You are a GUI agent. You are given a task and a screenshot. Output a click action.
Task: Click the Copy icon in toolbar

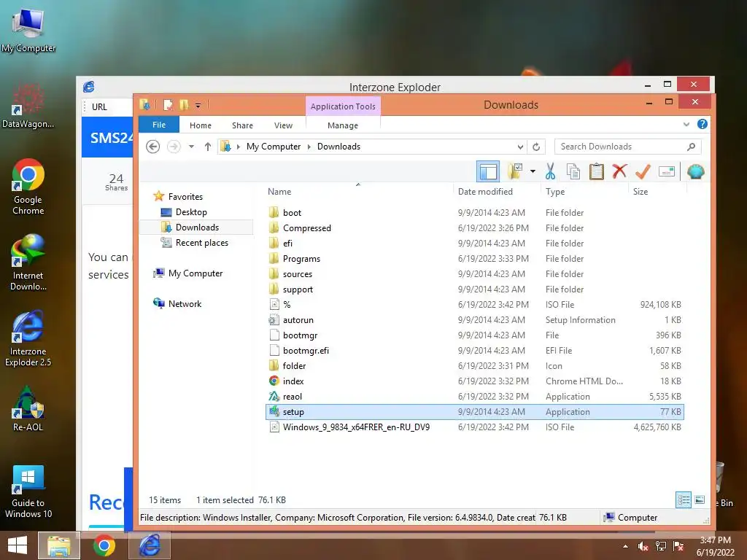click(x=573, y=171)
